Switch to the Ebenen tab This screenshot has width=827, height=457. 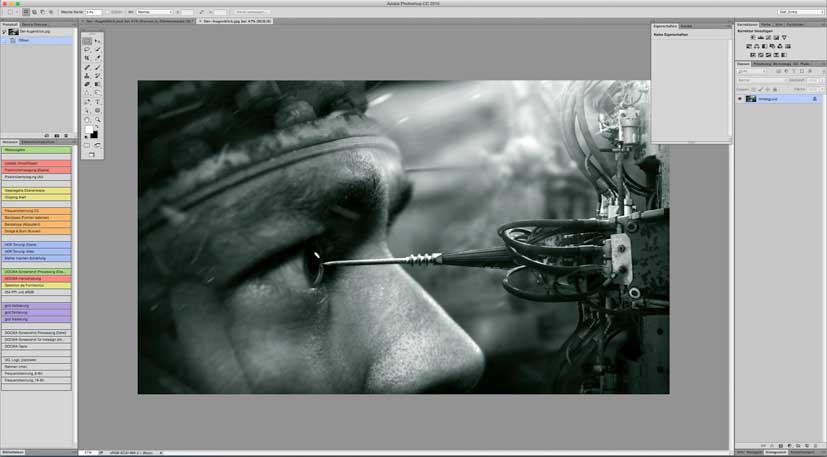coord(743,64)
